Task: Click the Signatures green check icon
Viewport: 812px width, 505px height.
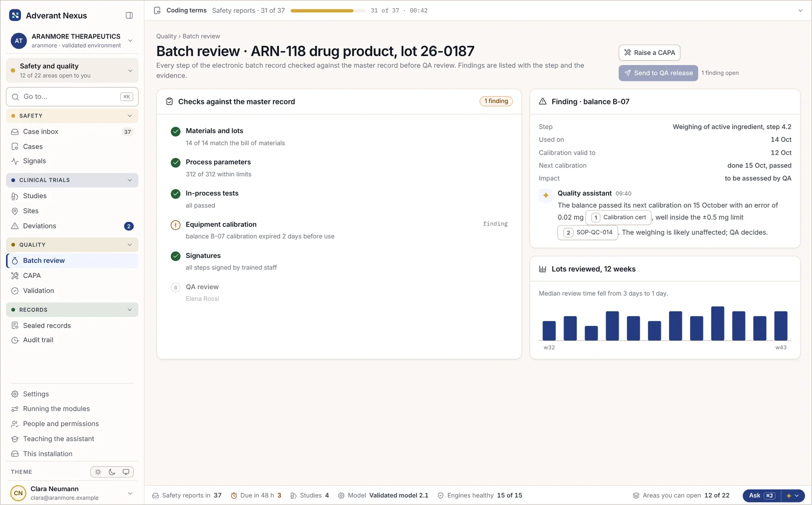Action: coord(175,256)
